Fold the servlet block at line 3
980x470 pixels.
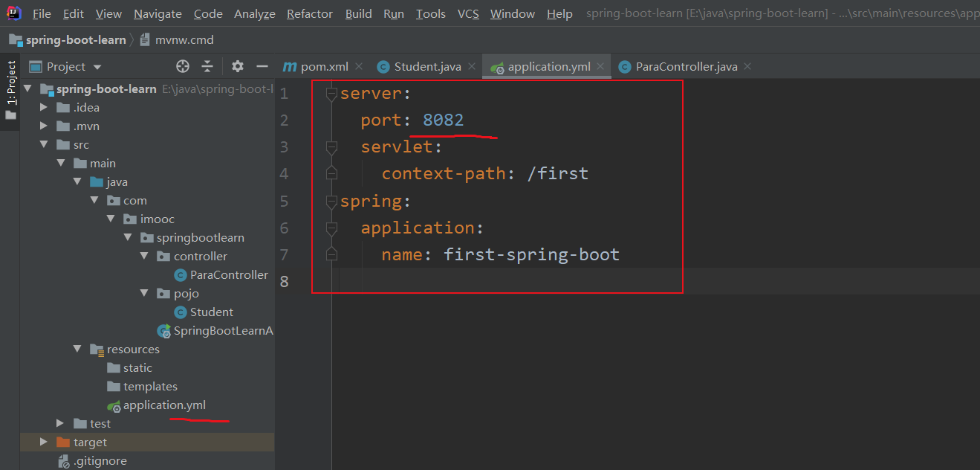coord(331,147)
